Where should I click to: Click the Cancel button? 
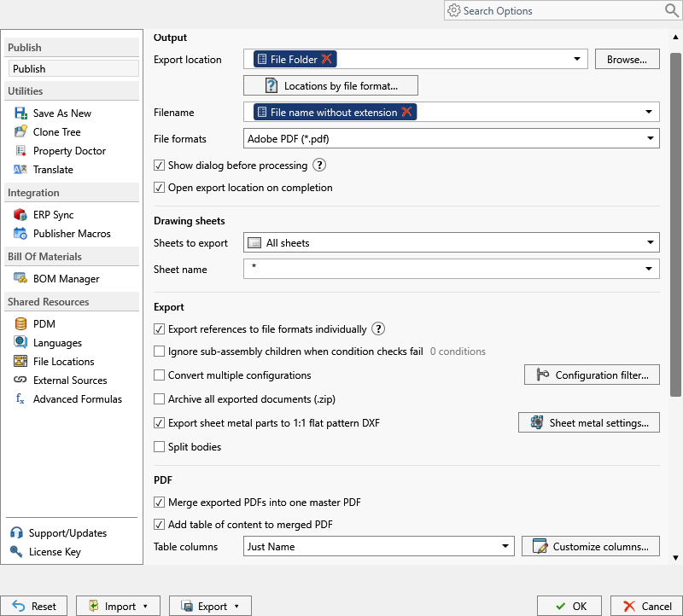pos(646,606)
